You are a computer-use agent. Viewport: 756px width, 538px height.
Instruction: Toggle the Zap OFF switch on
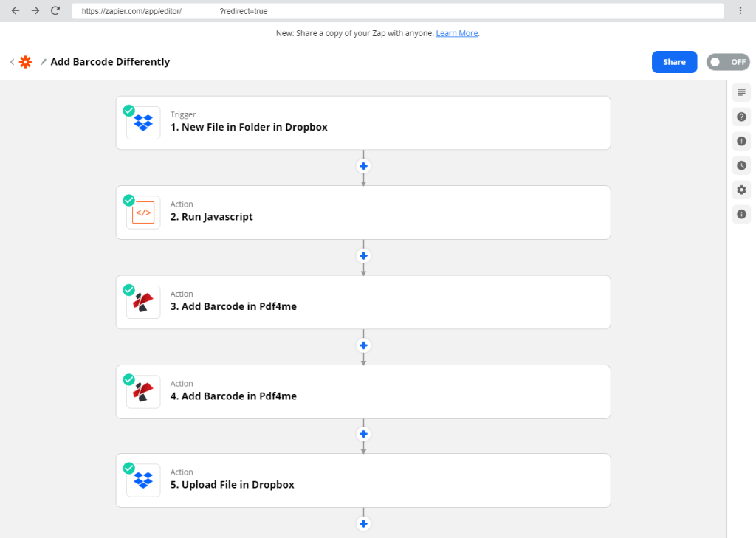[727, 62]
